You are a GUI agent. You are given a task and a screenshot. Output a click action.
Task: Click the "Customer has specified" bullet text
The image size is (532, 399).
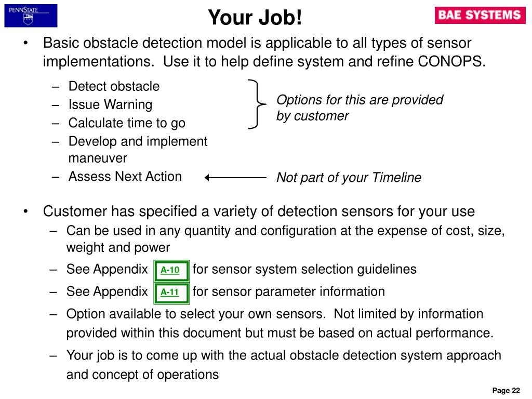[259, 211]
